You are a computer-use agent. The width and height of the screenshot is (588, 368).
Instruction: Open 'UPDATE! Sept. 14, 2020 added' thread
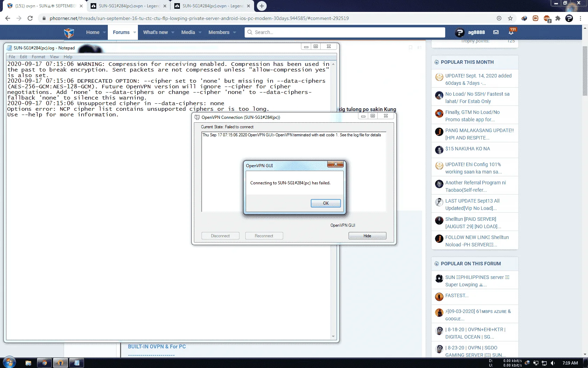(x=478, y=79)
